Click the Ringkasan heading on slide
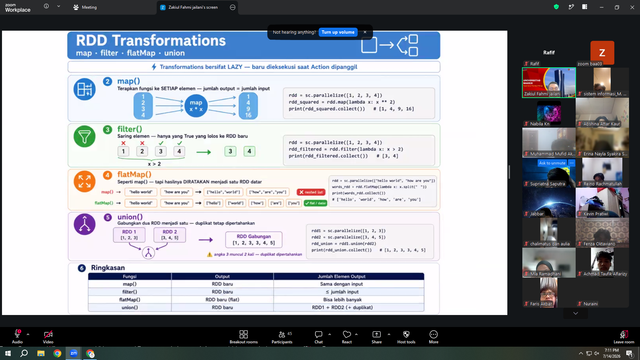 pyautogui.click(x=108, y=268)
